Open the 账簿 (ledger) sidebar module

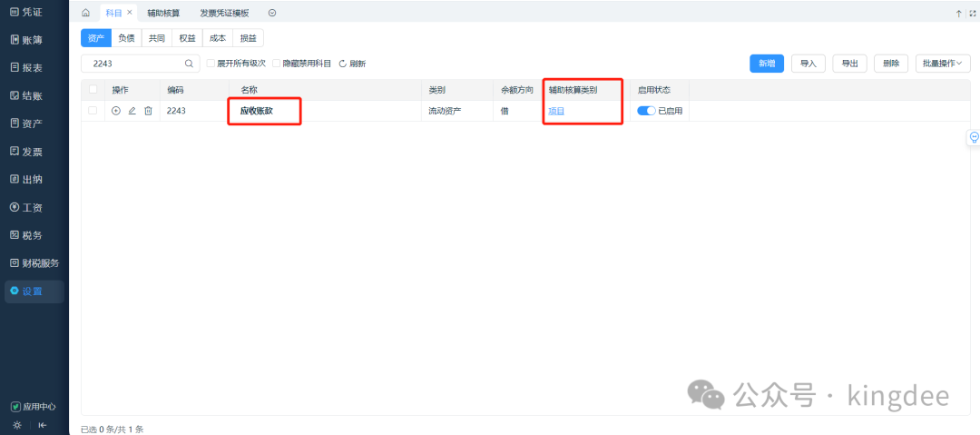coord(26,40)
